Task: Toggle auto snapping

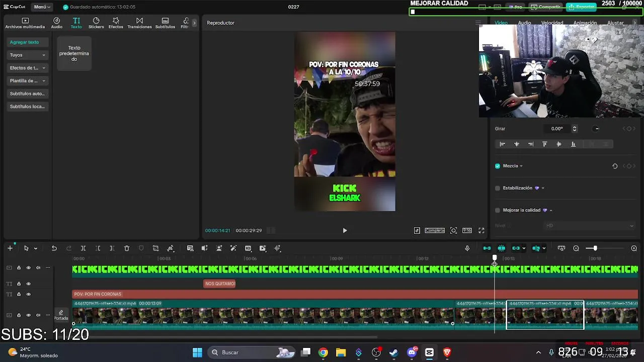Action: 502,248
